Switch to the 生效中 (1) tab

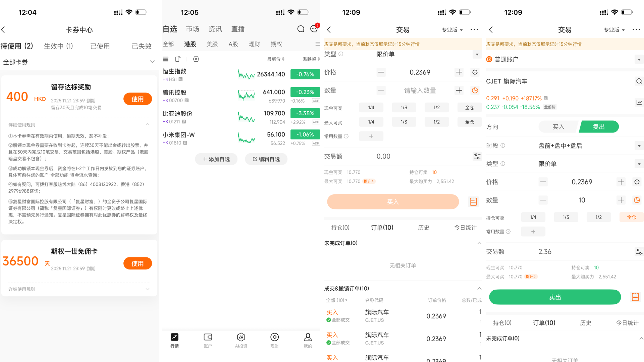[58, 46]
